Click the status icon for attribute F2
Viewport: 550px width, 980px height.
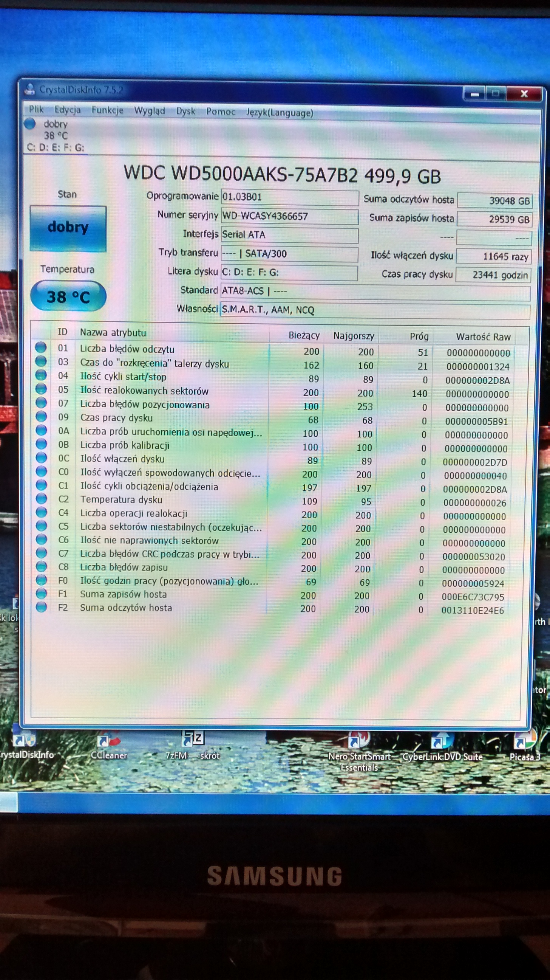pos(41,607)
